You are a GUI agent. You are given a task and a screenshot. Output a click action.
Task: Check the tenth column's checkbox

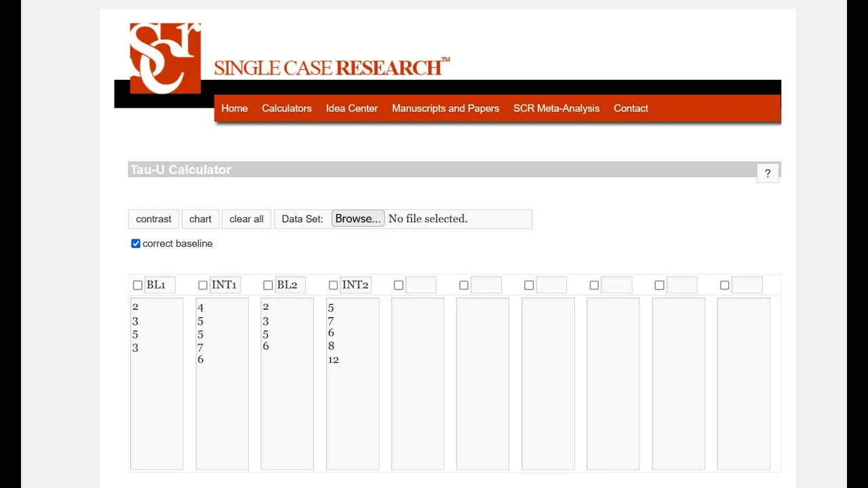coord(724,285)
